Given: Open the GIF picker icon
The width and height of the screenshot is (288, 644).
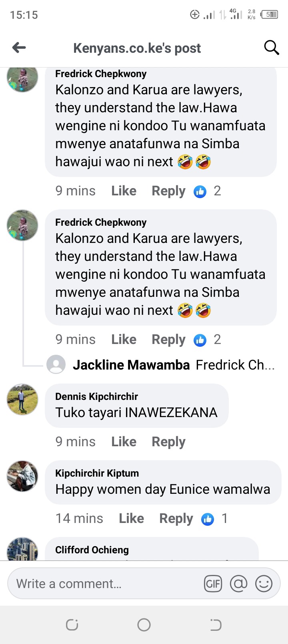Looking at the screenshot, I should (x=213, y=584).
